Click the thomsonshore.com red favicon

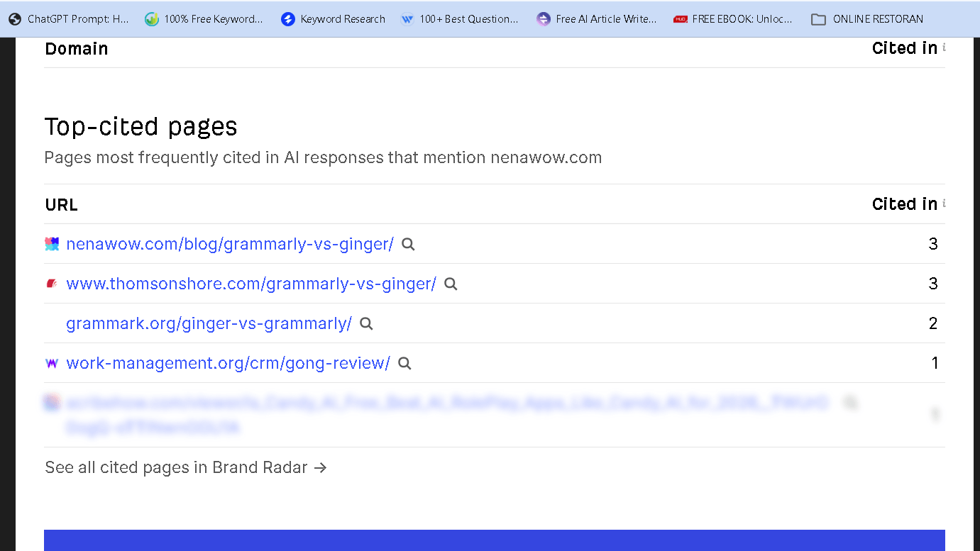(51, 284)
